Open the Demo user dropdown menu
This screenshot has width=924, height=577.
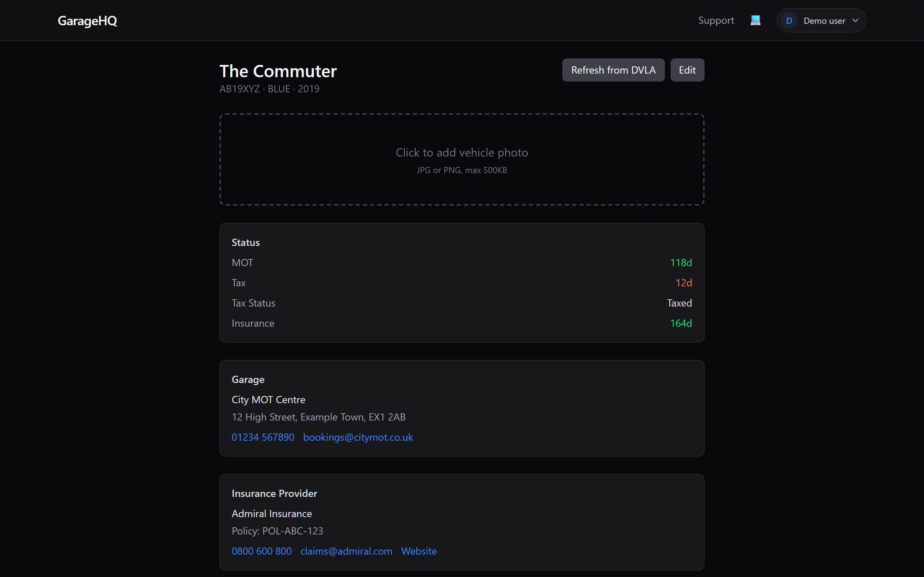click(x=855, y=20)
